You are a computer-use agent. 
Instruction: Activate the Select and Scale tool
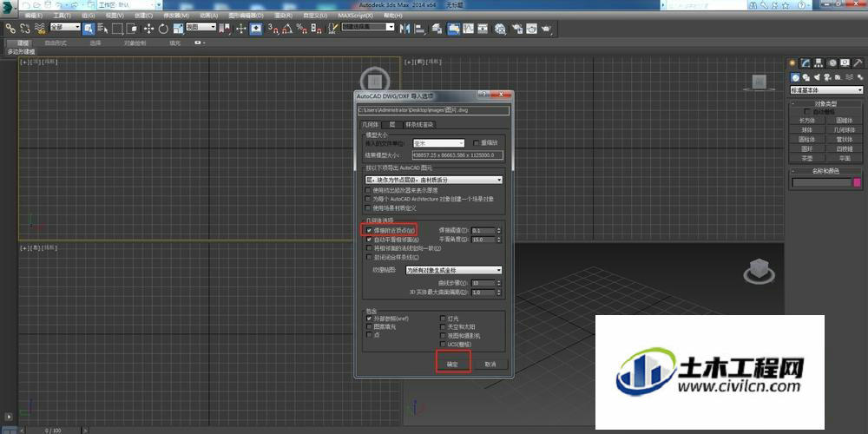(178, 29)
